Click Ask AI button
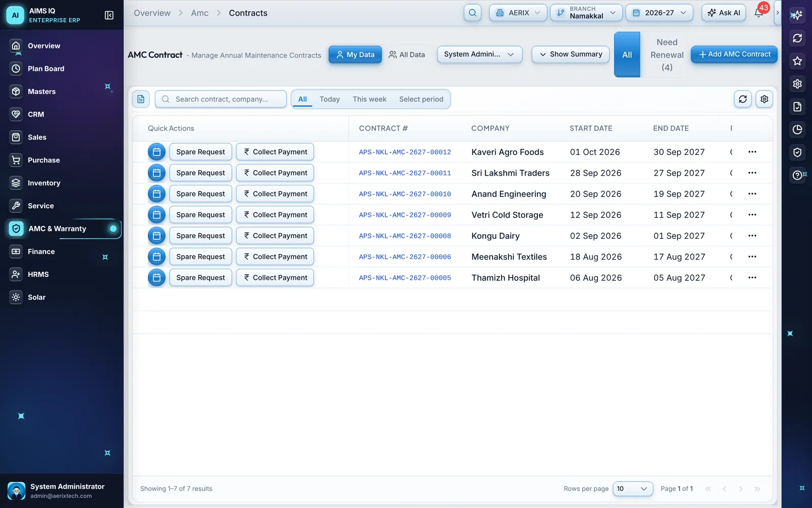Image resolution: width=812 pixels, height=508 pixels. 724,13
